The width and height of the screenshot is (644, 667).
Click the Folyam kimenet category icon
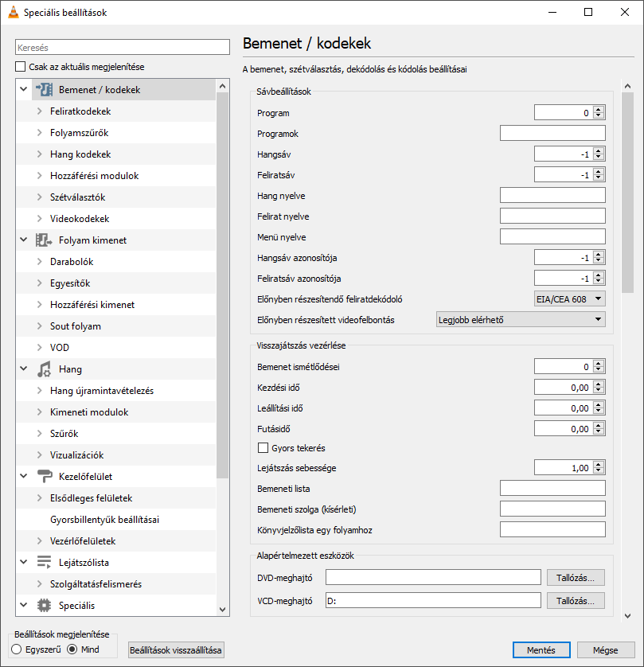tap(44, 240)
